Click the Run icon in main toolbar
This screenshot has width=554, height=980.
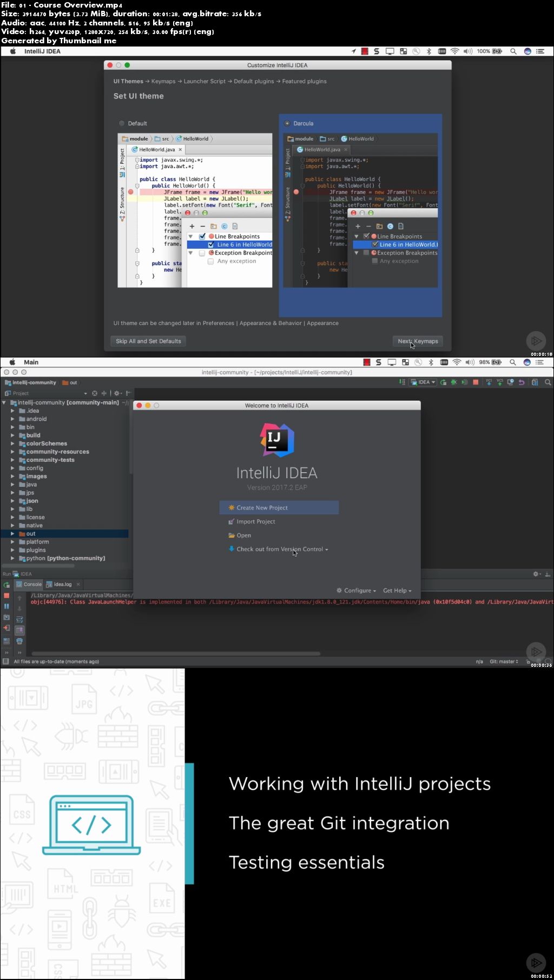click(x=444, y=382)
